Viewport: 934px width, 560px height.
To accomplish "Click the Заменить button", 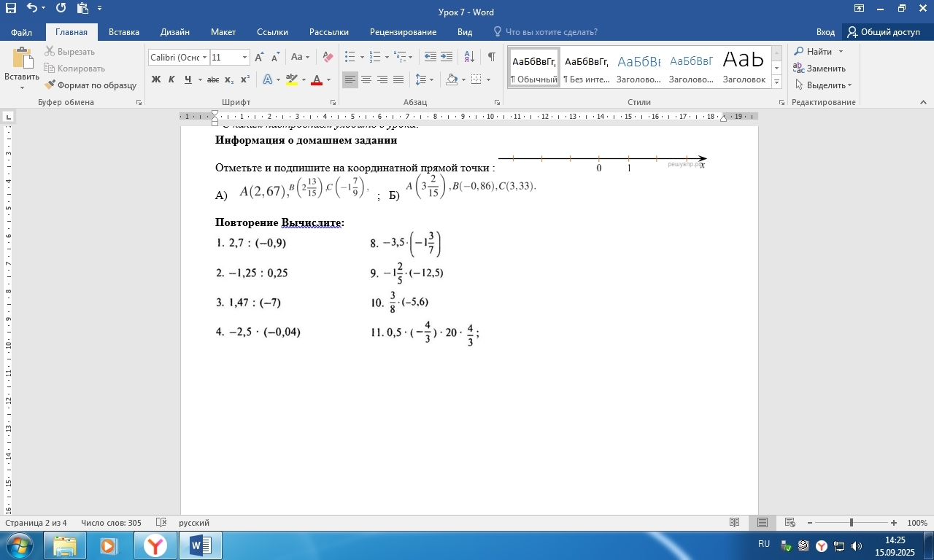I will click(x=819, y=69).
